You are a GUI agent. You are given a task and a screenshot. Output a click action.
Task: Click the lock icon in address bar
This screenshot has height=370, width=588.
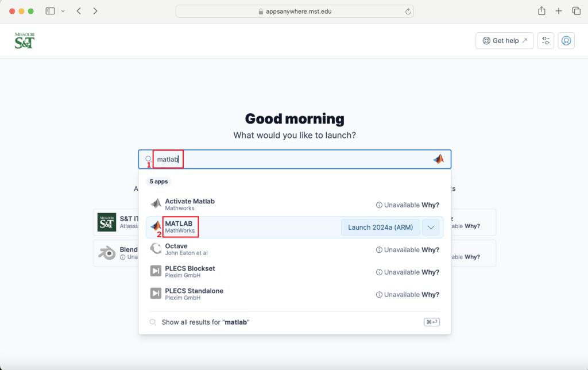[x=261, y=11]
